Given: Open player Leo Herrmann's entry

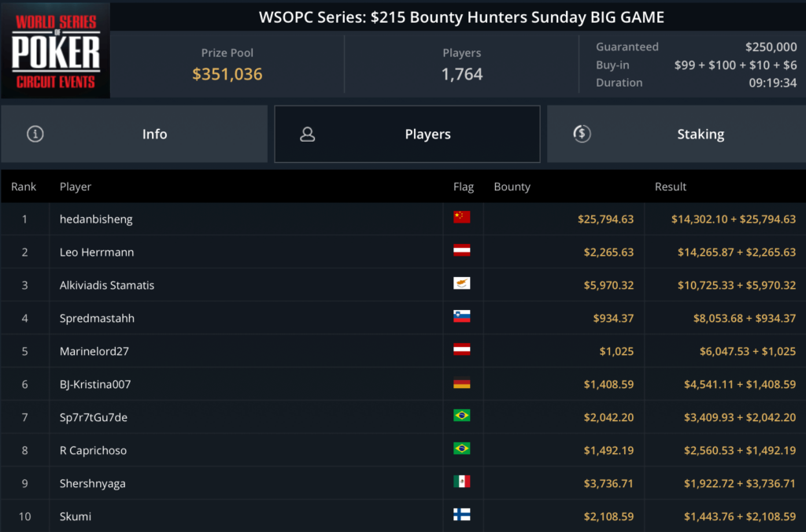Looking at the screenshot, I should (x=97, y=253).
